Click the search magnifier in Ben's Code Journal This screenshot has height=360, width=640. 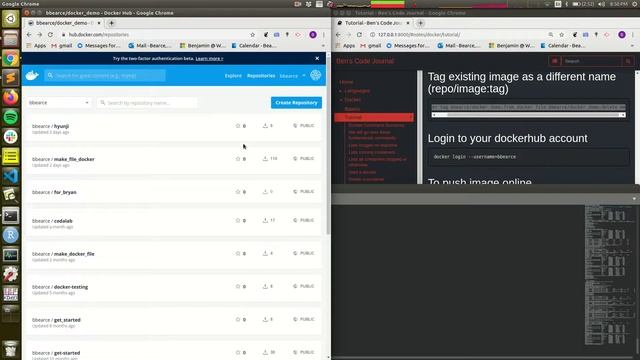[x=628, y=61]
